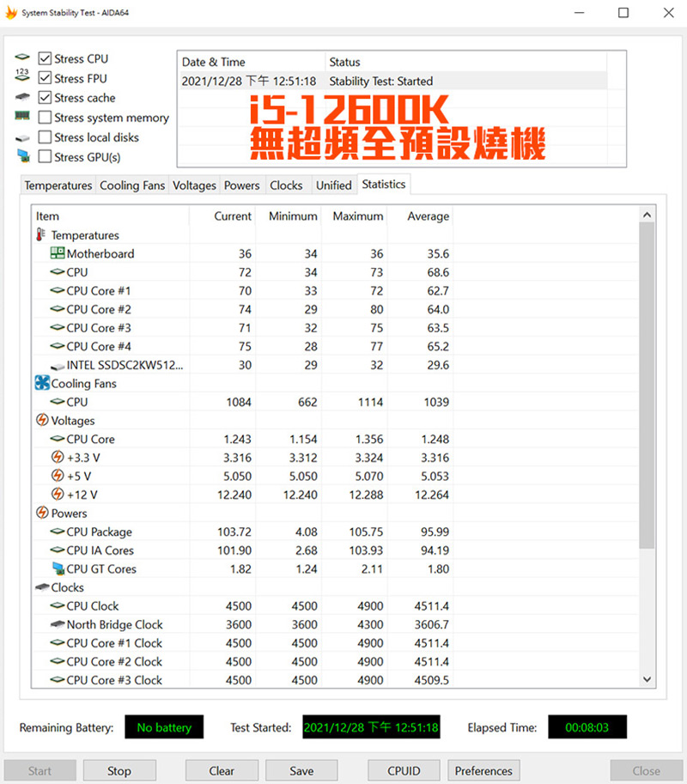Click the statistics list scrollbar thumb
Screen dimensions: 687x784
647,385
